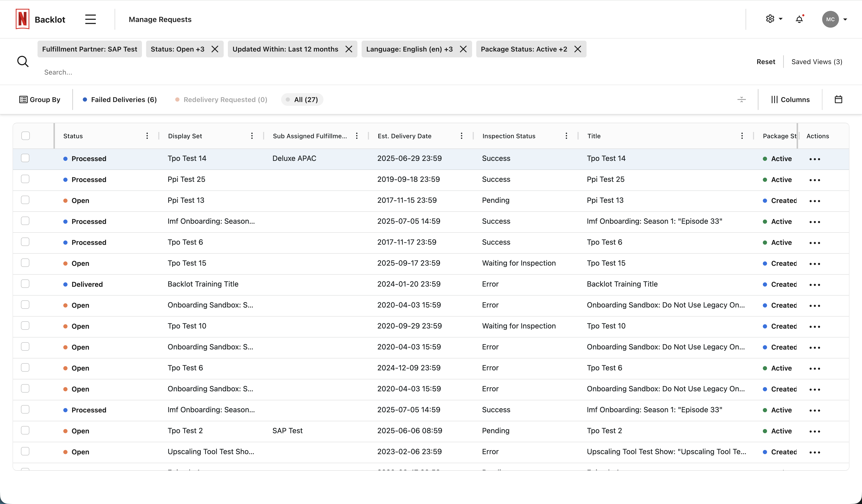Check the Backlot Training Title row checkbox
Image resolution: width=862 pixels, height=504 pixels.
(25, 283)
